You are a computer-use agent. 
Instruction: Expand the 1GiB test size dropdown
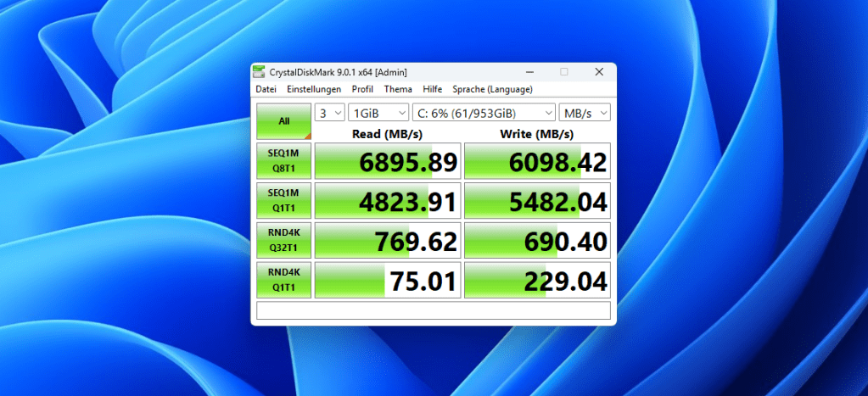(x=378, y=113)
